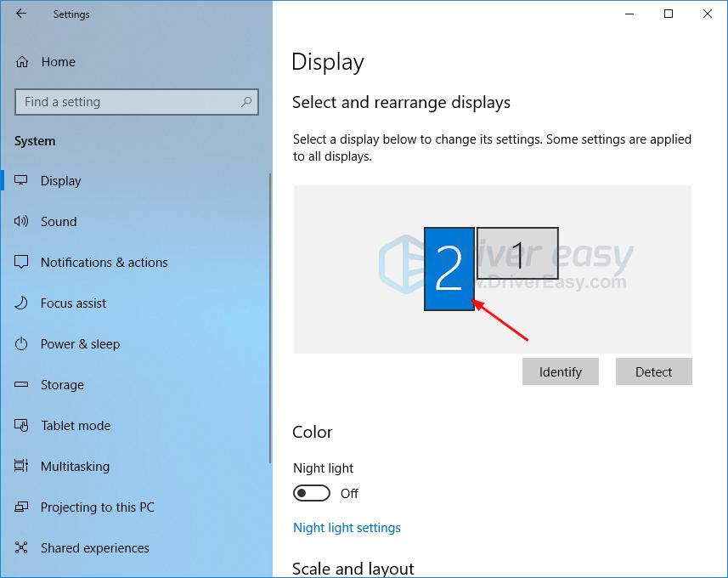Open Projecting to this PC icon
The width and height of the screenshot is (728, 578).
pos(23,507)
